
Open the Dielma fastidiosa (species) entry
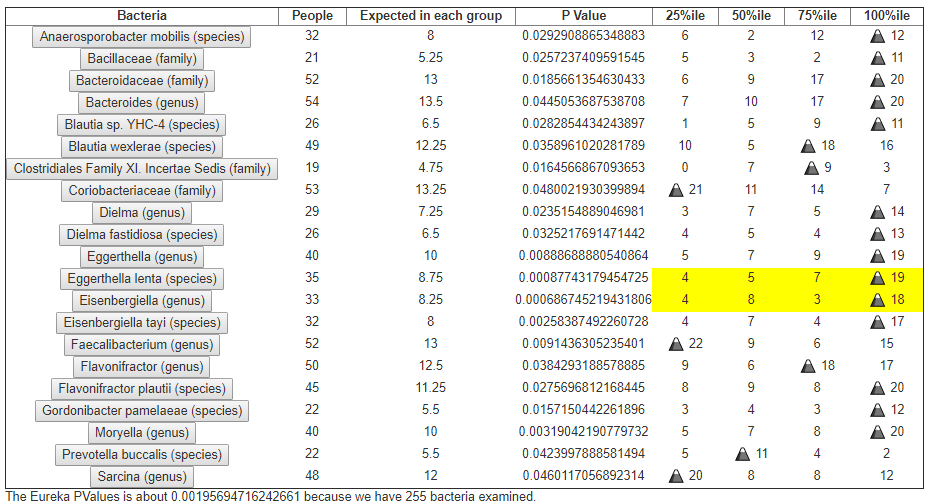[142, 234]
